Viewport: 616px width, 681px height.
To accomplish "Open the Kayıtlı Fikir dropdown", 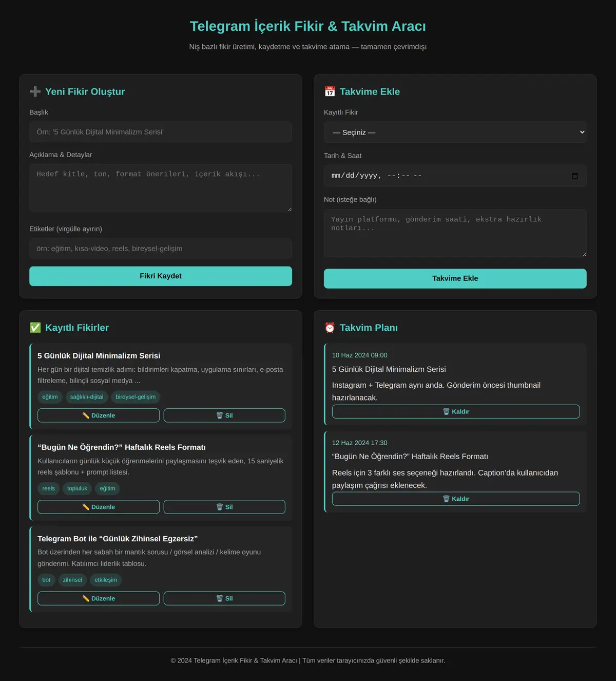I will [x=455, y=133].
